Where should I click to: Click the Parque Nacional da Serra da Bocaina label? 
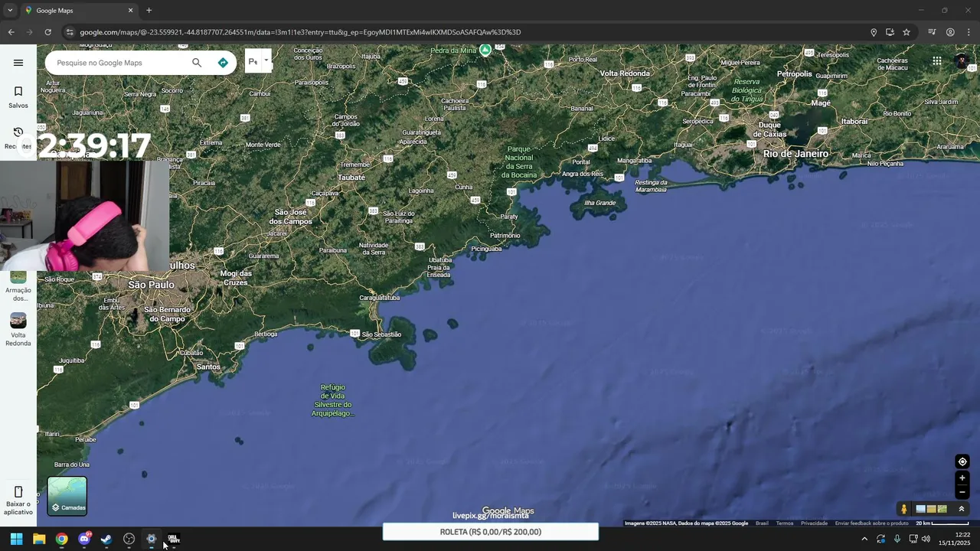tap(519, 162)
